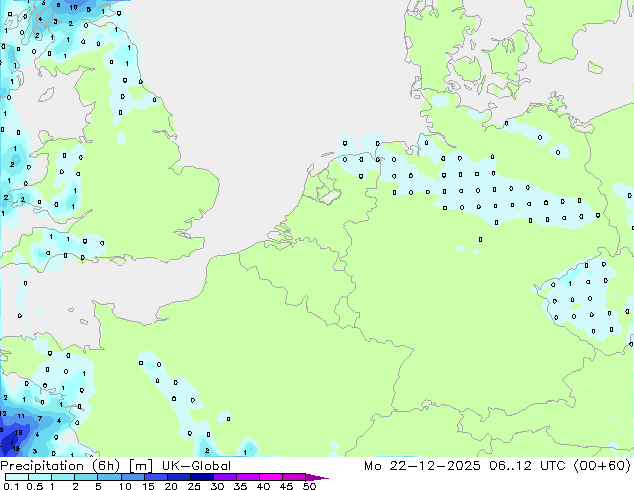Click the '06..12 UTC' time range
Viewport: 634px width, 490px height.
[527, 466]
